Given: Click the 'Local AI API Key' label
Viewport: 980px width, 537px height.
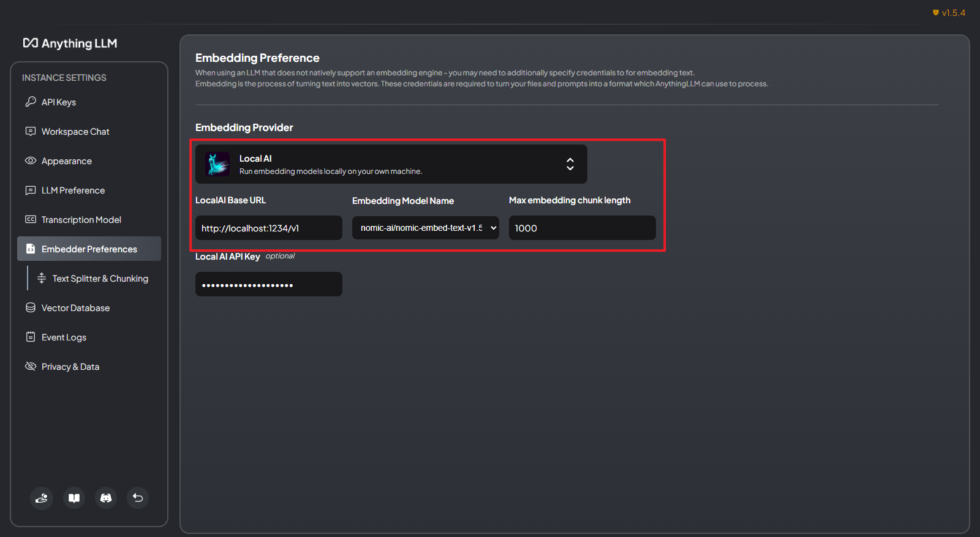Looking at the screenshot, I should (228, 257).
